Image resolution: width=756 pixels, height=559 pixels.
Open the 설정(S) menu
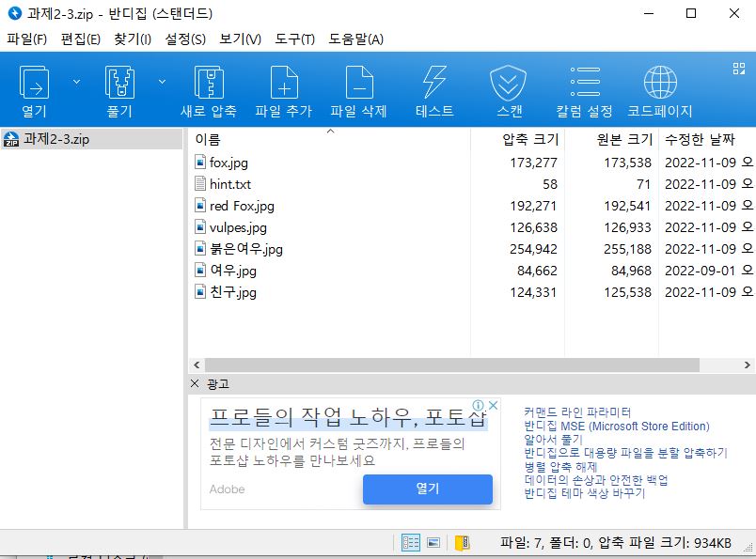tap(185, 39)
